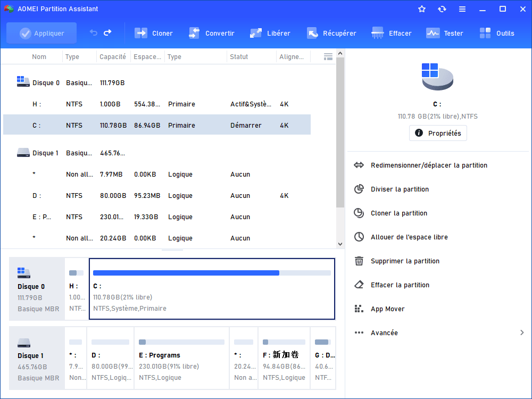Screen dimensions: 532x399
Task: Click the Disque 1 row in list
Action: coord(157,153)
